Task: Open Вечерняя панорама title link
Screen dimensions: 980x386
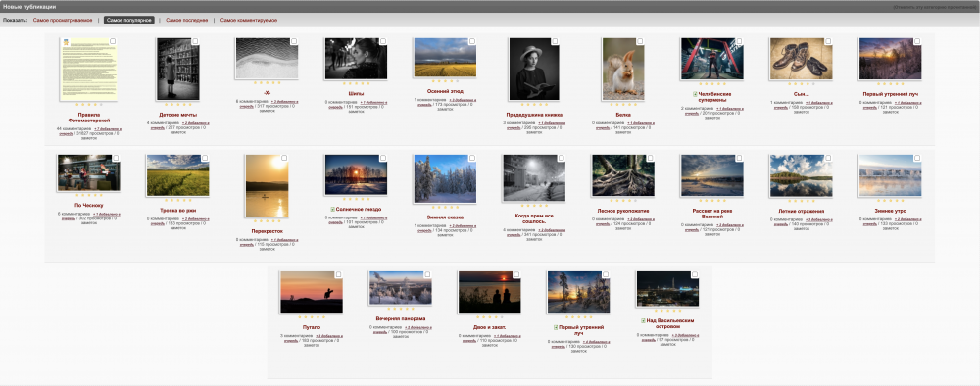Action: pos(400,318)
